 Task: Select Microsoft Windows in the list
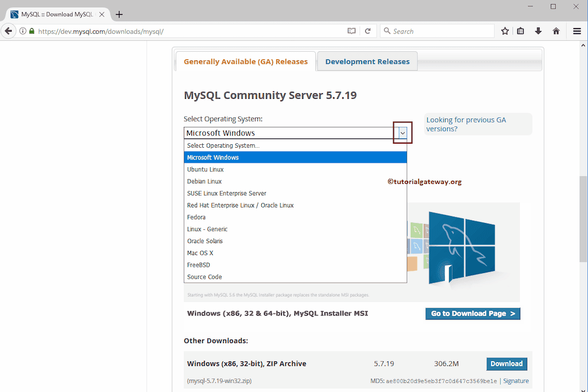(296, 157)
